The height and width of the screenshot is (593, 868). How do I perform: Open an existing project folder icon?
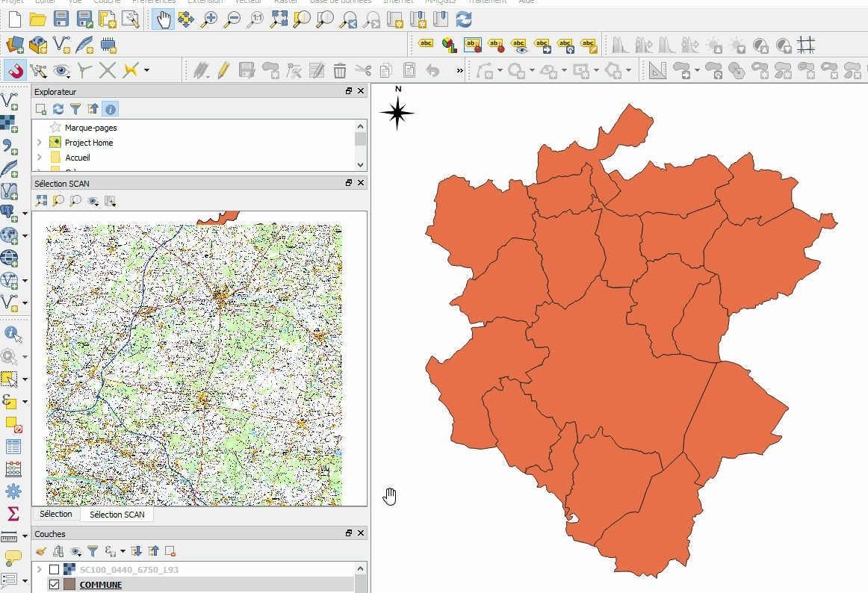[37, 20]
